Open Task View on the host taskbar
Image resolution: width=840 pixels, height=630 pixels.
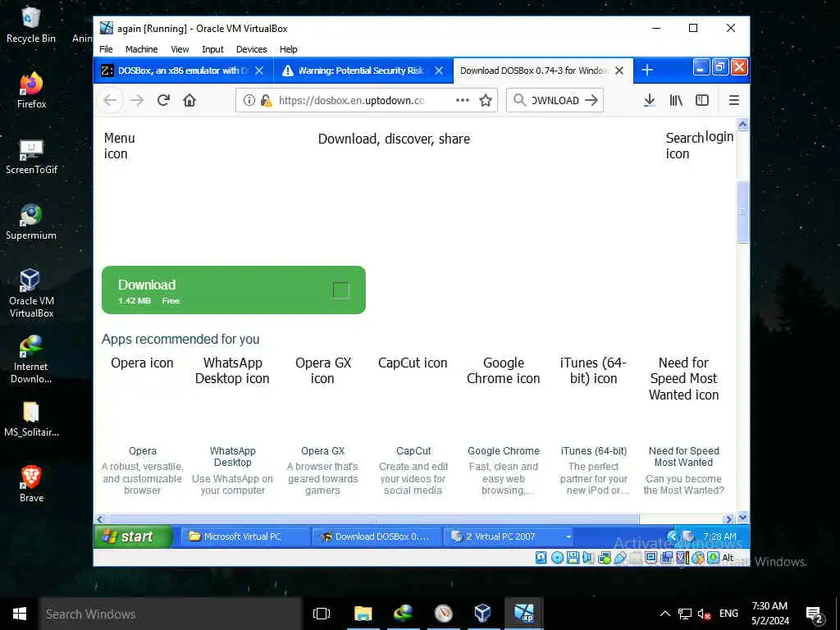pyautogui.click(x=322, y=614)
